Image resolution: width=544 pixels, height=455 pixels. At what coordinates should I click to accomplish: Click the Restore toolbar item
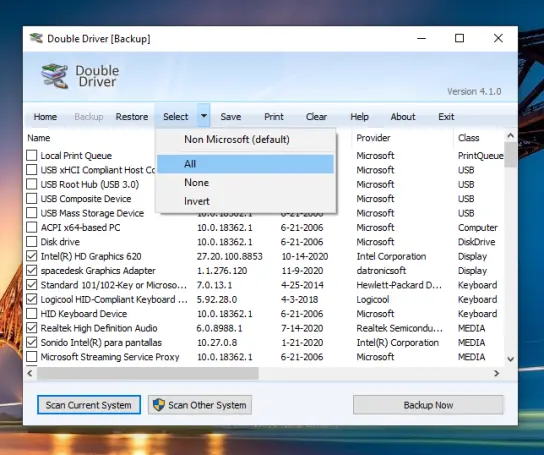tap(132, 117)
